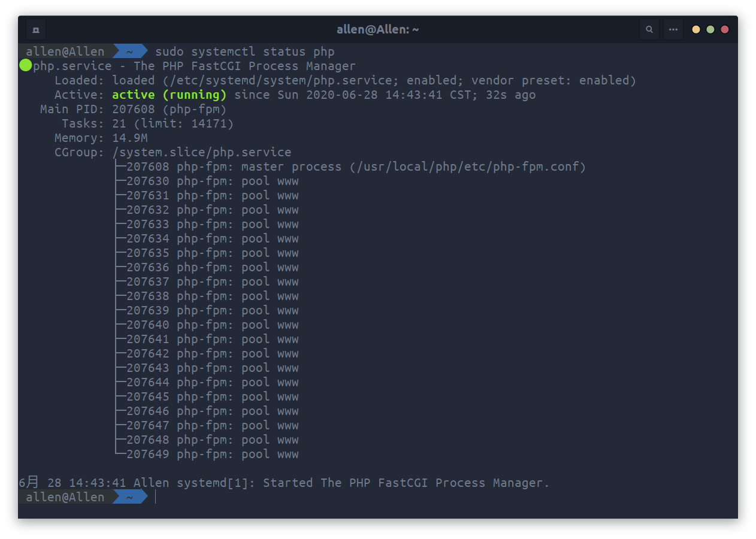The image size is (756, 539).
Task: Click the blue arrow prompt at the bottom
Action: tap(131, 496)
